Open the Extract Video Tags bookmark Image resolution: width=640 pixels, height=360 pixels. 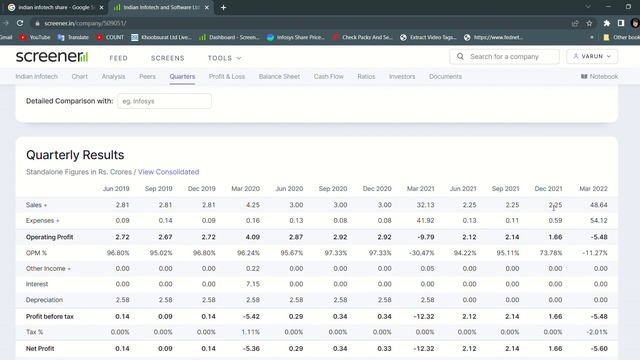click(428, 37)
